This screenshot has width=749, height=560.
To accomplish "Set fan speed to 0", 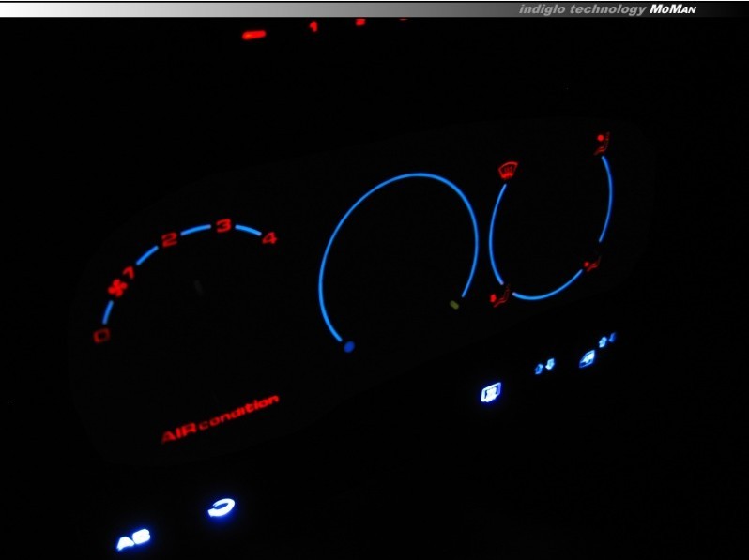I will tap(100, 336).
